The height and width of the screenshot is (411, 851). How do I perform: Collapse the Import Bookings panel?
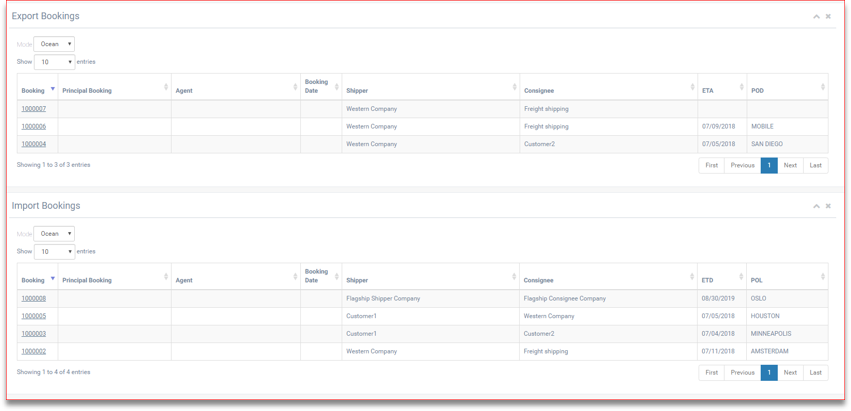click(816, 206)
